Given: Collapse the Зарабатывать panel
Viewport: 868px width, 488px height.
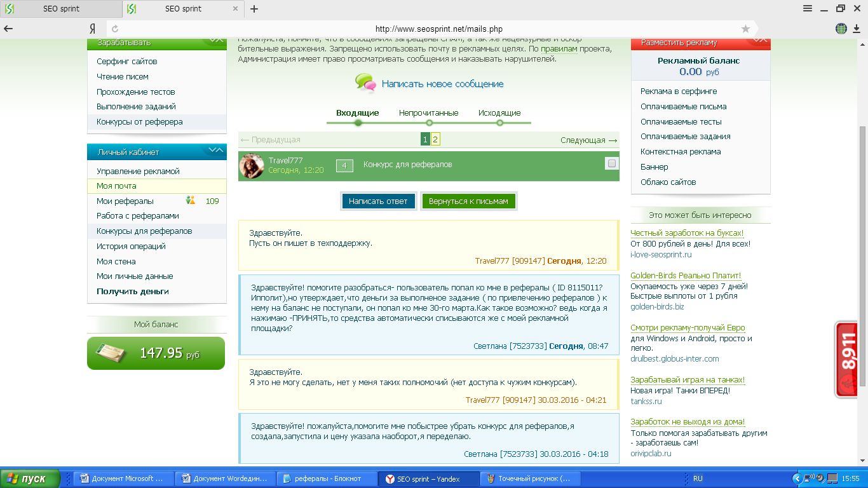Looking at the screenshot, I should 216,41.
